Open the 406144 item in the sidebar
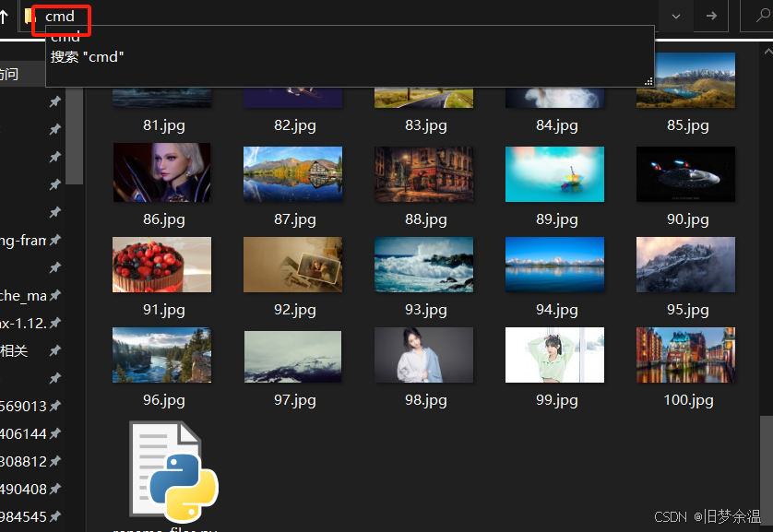773x532 pixels. tap(23, 434)
